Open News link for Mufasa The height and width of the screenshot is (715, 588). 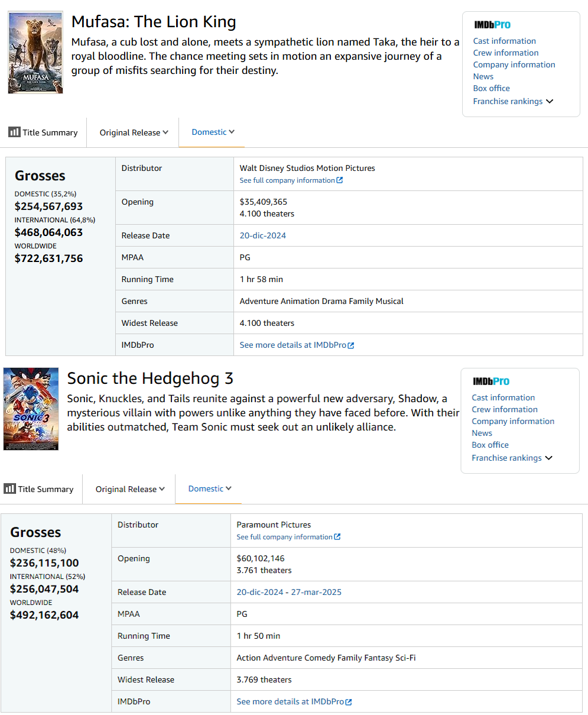pos(483,76)
